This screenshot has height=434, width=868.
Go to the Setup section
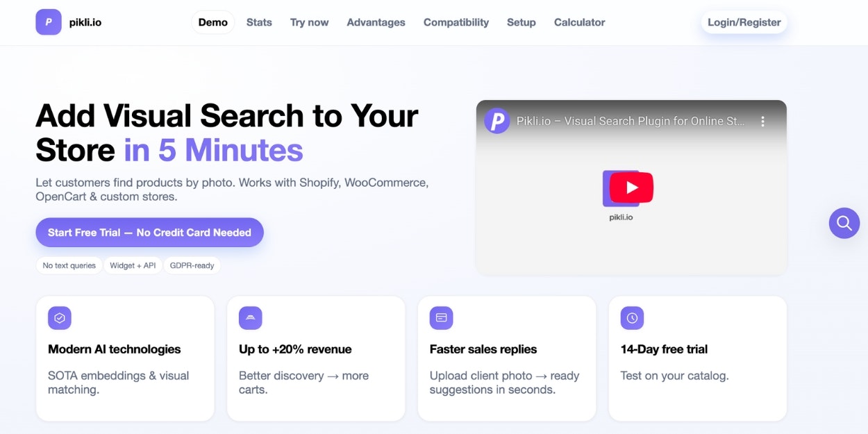pos(521,22)
